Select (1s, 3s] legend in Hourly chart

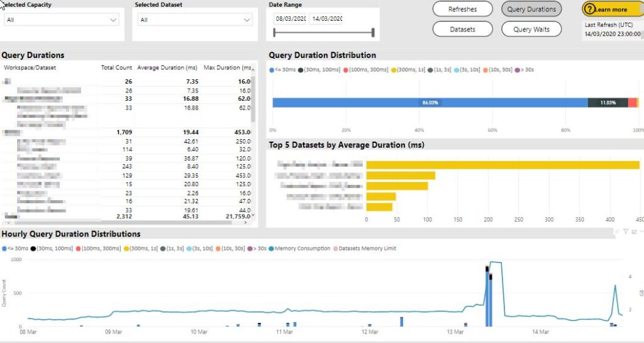point(172,249)
